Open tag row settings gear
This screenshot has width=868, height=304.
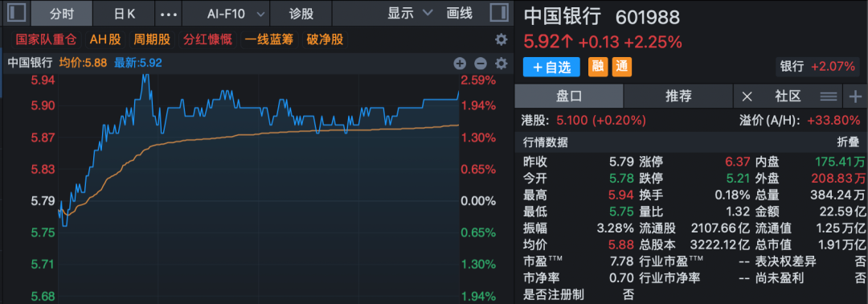pyautogui.click(x=501, y=40)
